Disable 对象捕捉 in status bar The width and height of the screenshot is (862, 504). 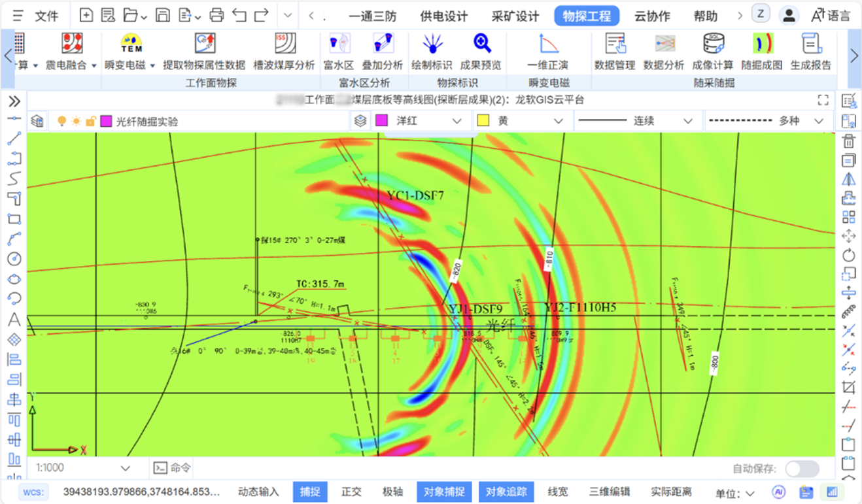coord(444,492)
